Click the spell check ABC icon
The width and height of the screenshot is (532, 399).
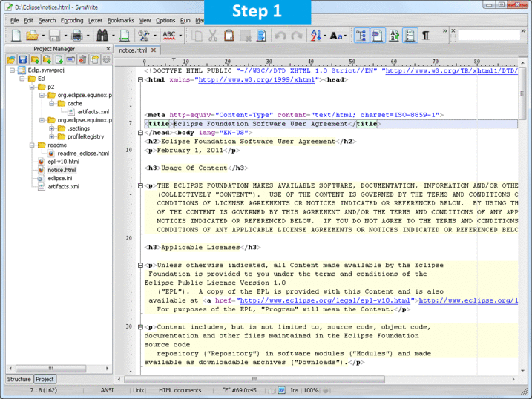[x=168, y=35]
